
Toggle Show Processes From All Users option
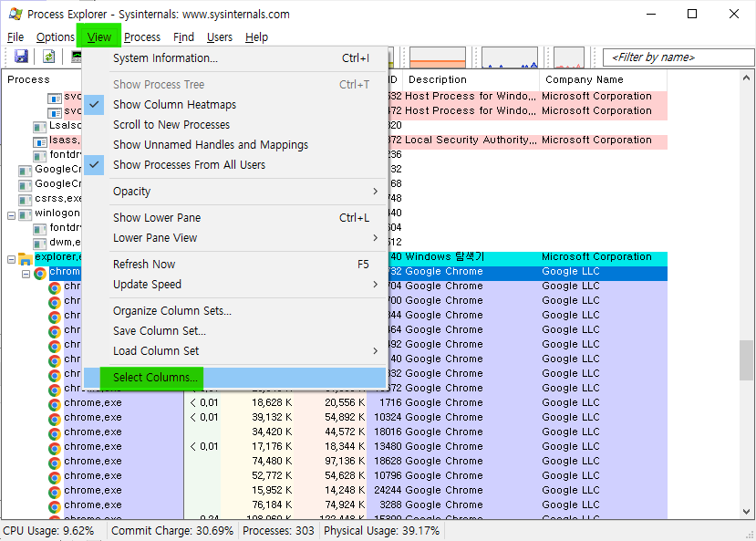click(x=234, y=165)
